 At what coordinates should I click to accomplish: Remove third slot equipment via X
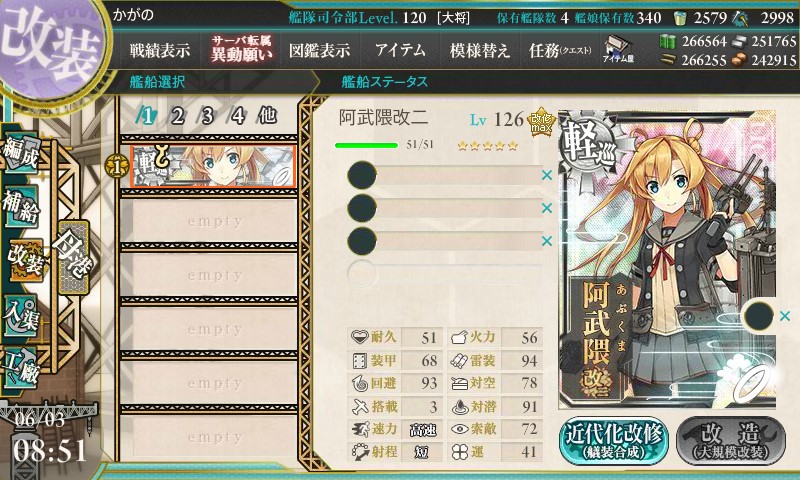click(x=547, y=241)
